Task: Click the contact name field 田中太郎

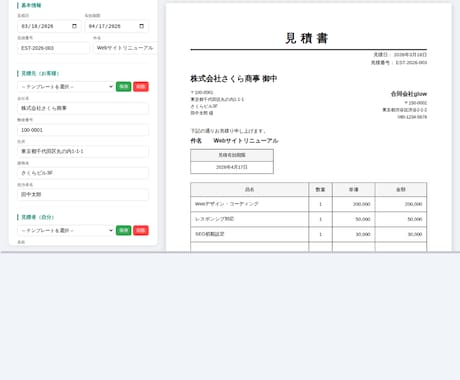Action: coord(83,194)
